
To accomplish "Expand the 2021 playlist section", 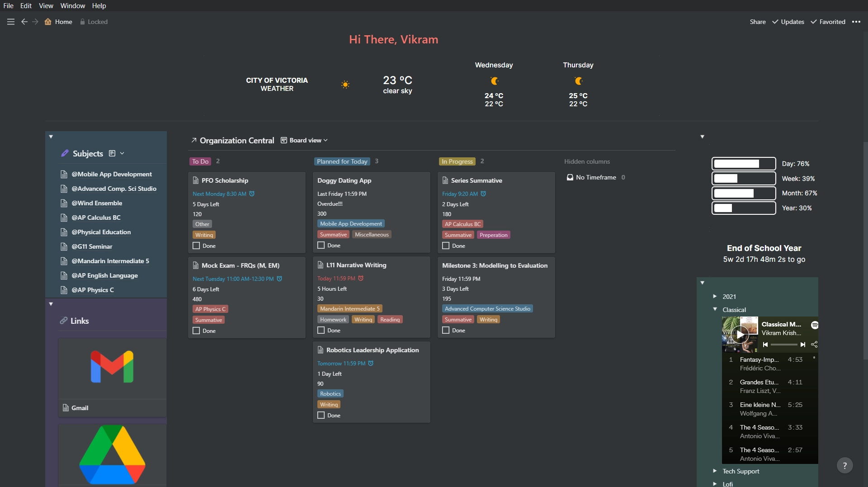I will point(715,296).
